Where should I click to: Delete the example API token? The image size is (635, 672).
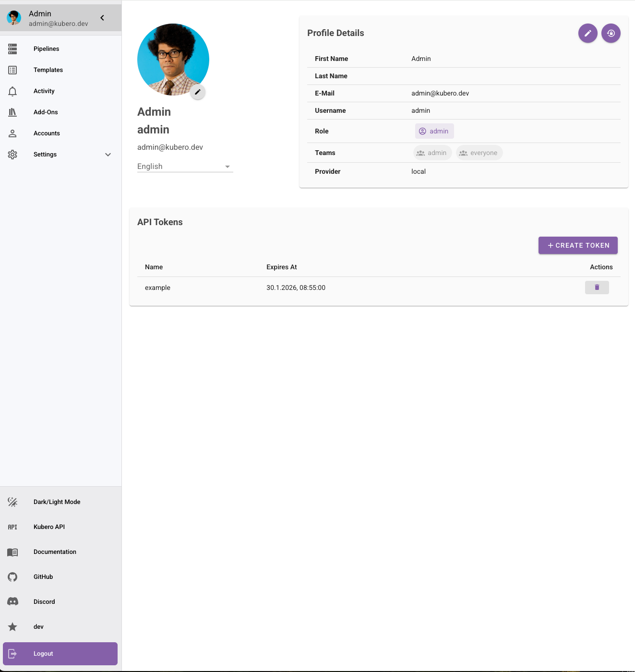pyautogui.click(x=597, y=288)
